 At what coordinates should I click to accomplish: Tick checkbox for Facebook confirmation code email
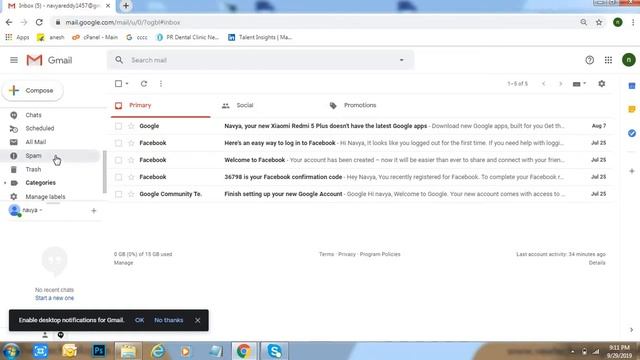(118, 177)
